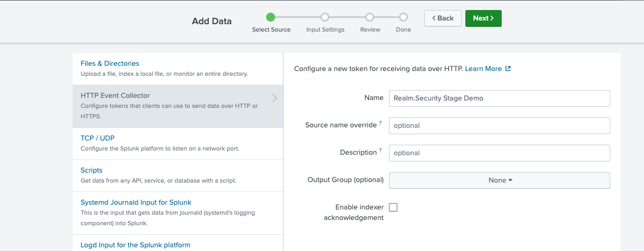Viewport: 644px width, 251px height.
Task: Show help tooltip for Description
Action: 380,150
